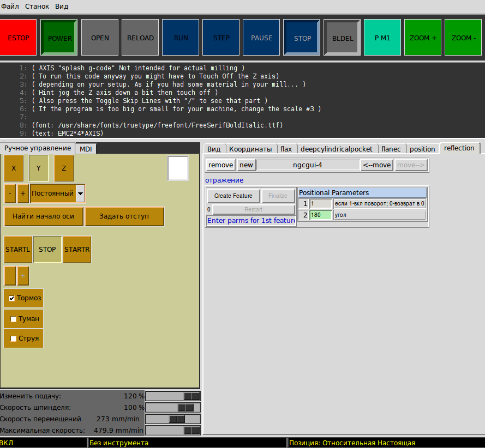Screen dimensions: 485x448
Task: Click RELOAD to reload the program
Action: pos(140,38)
